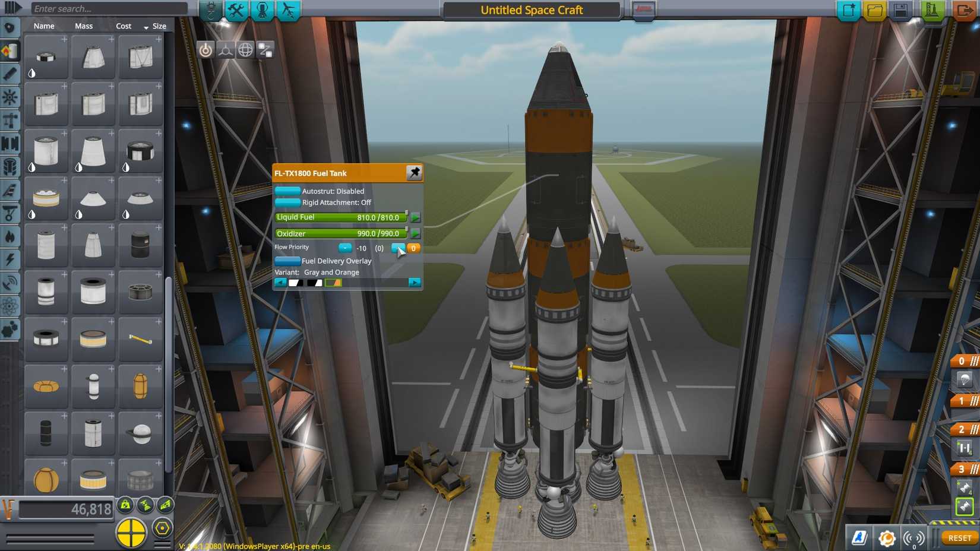
Task: Click the previous variant arrow on the tooltip
Action: (279, 282)
